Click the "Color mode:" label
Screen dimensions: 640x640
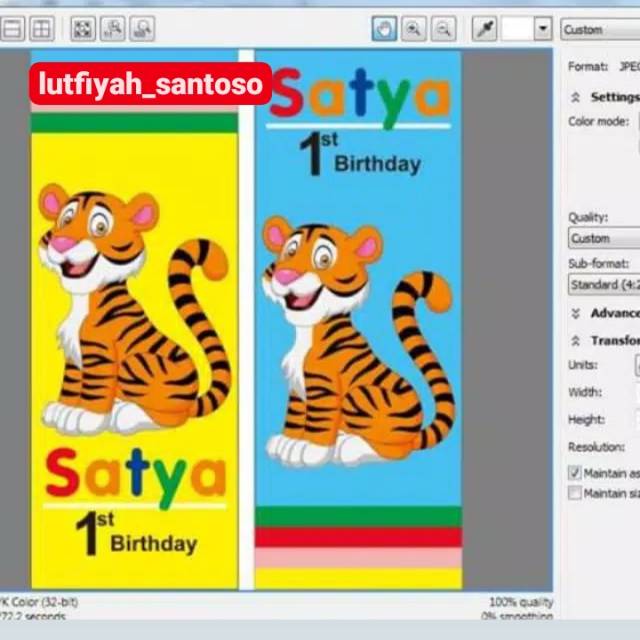pos(598,121)
